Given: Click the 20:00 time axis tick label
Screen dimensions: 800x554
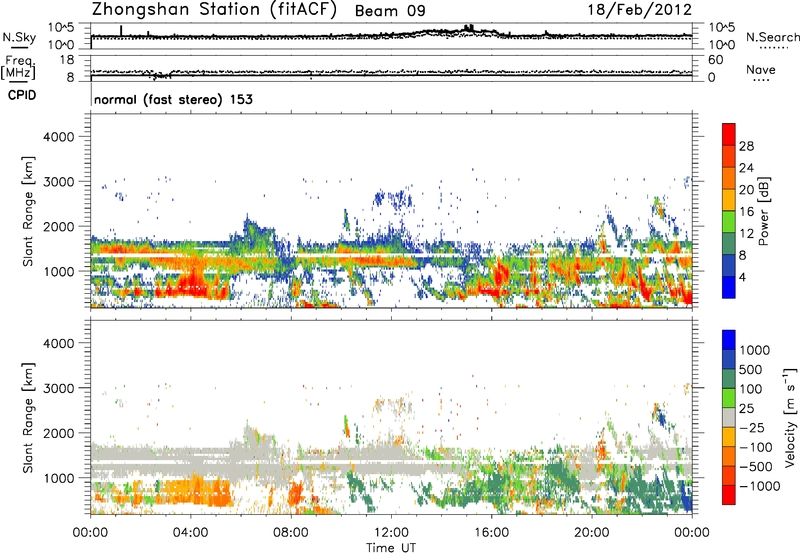Looking at the screenshot, I should (x=591, y=533).
